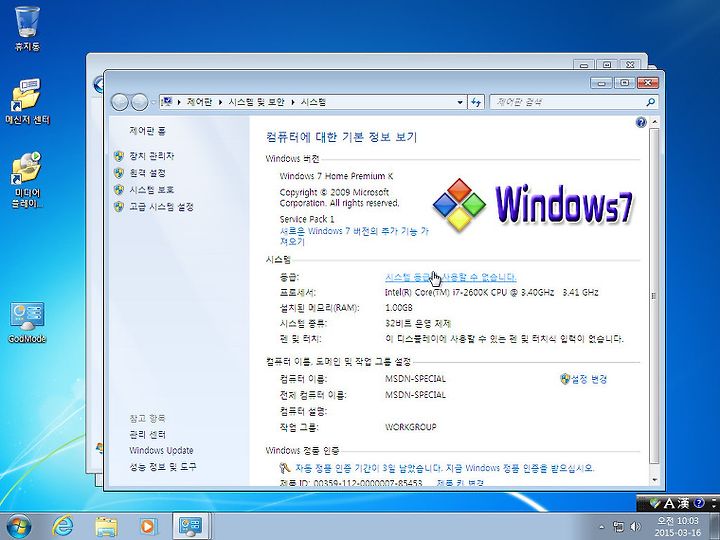The height and width of the screenshot is (540, 720).
Task: Click the checkmark icon in language bar
Action: [655, 503]
